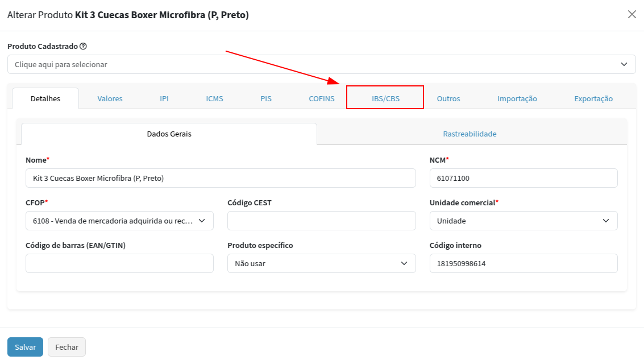Open the Outros tab
Image resolution: width=644 pixels, height=364 pixels.
tap(448, 98)
